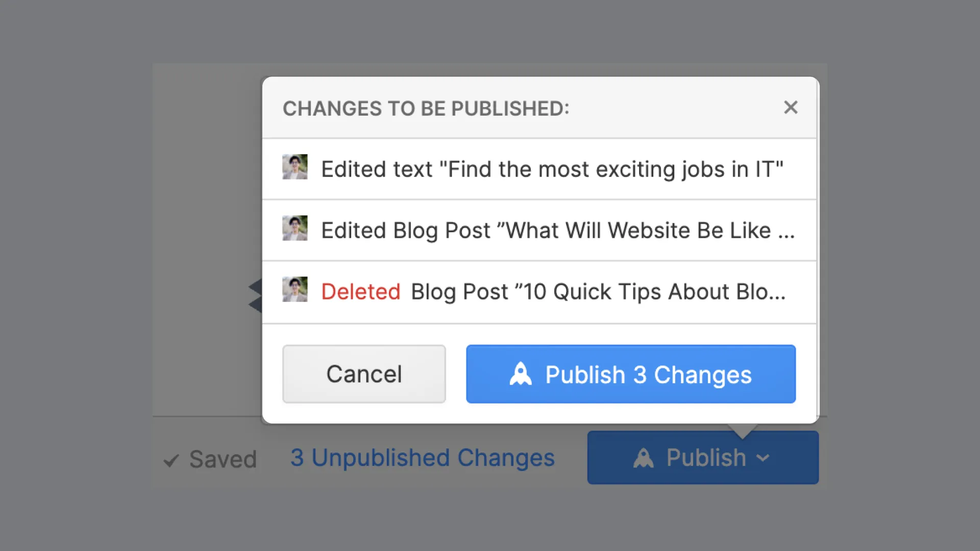Click the "CHANGES TO BE PUBLISHED:" header

426,108
